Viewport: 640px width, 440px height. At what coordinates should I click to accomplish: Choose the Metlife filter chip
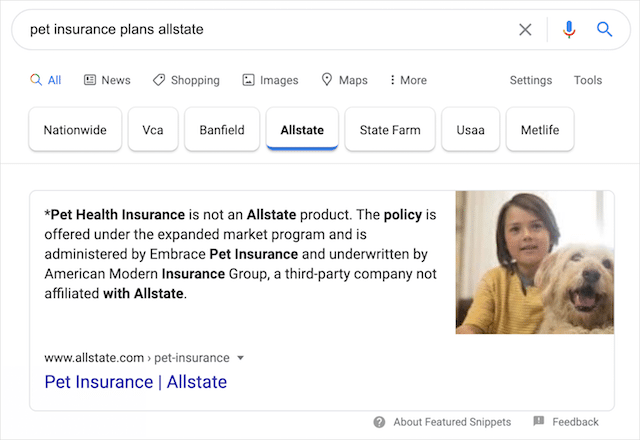click(x=540, y=130)
